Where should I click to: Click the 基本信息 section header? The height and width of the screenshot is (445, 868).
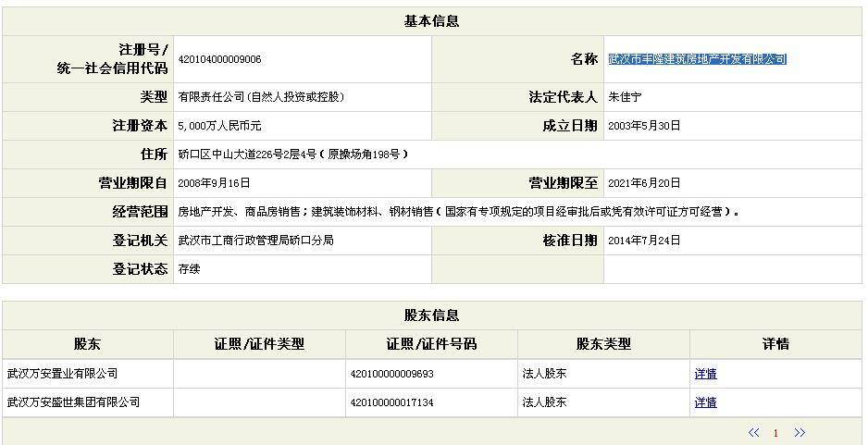coord(432,21)
